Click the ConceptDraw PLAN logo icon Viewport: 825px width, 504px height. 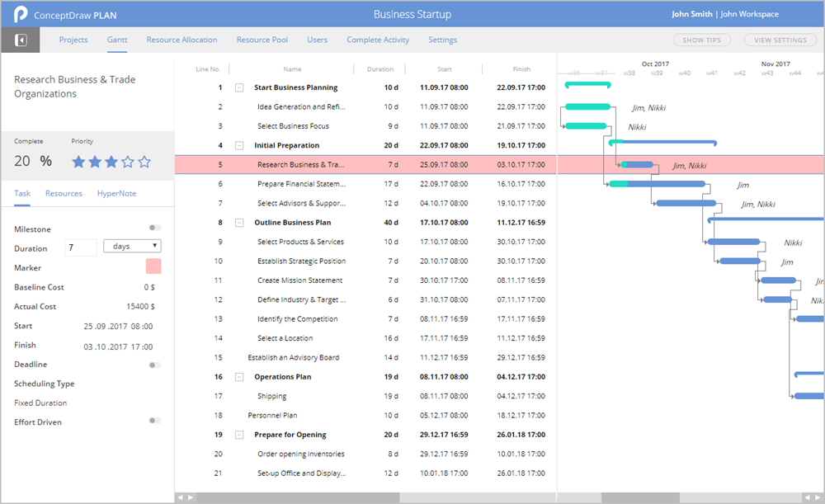click(21, 15)
